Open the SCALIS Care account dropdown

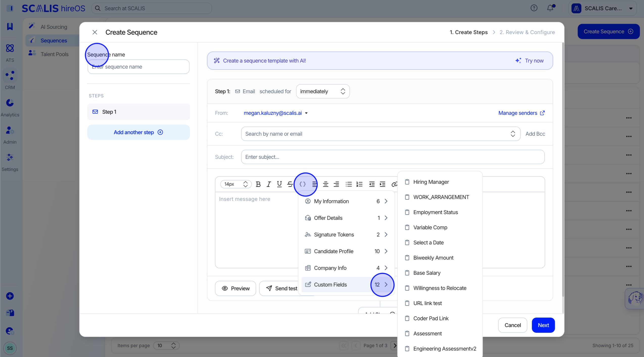(x=603, y=8)
